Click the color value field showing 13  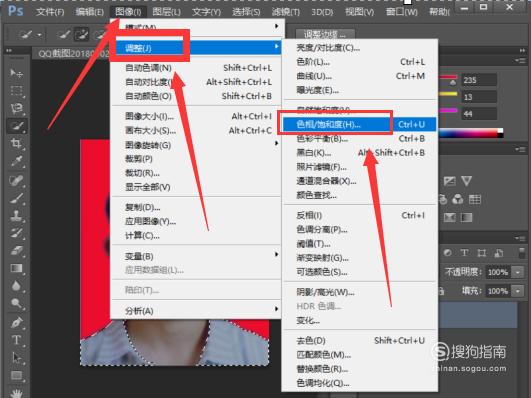point(479,97)
